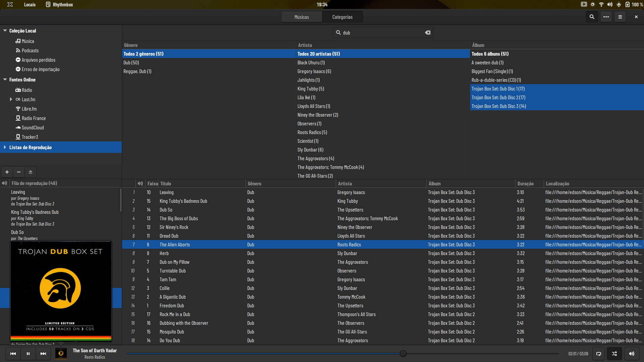This screenshot has height=362, width=644.
Task: Select Leaving in the play queue
Action: [x=60, y=198]
